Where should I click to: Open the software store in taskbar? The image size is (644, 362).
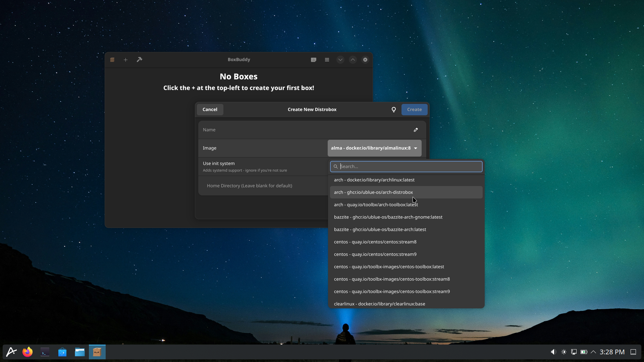(62, 352)
